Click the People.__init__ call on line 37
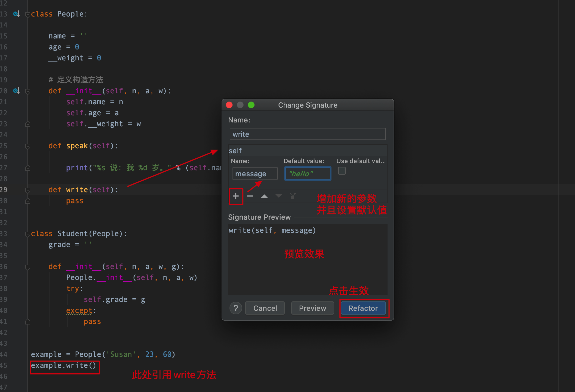Image resolution: width=575 pixels, height=392 pixels. (x=132, y=278)
